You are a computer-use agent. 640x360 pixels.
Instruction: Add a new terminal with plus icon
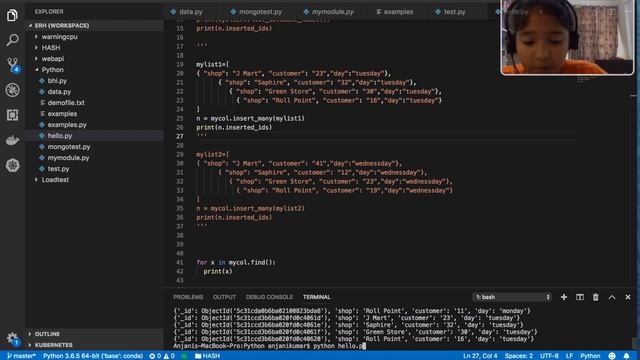coord(564,297)
